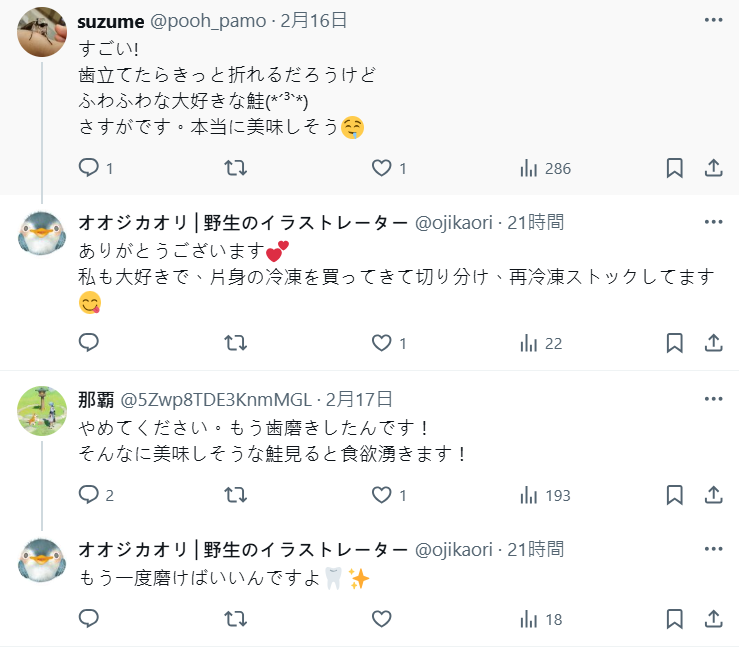
Task: Repost 那覇's toothbrushing tweet
Action: tap(235, 495)
